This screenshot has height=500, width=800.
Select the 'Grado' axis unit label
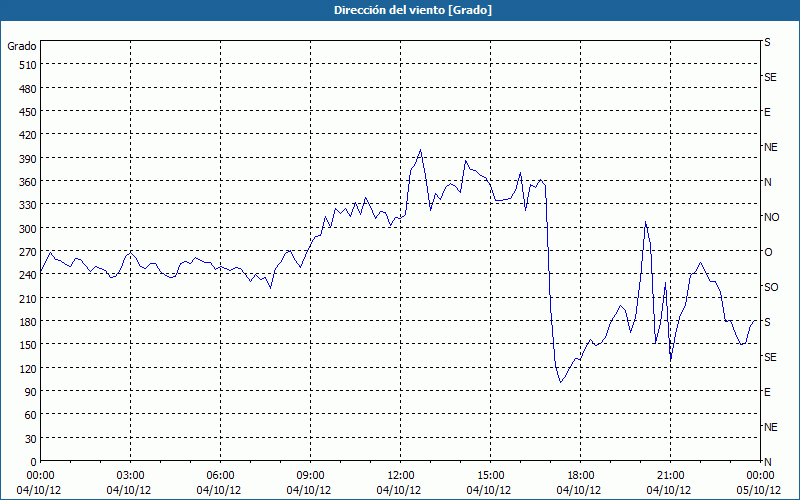coord(22,46)
